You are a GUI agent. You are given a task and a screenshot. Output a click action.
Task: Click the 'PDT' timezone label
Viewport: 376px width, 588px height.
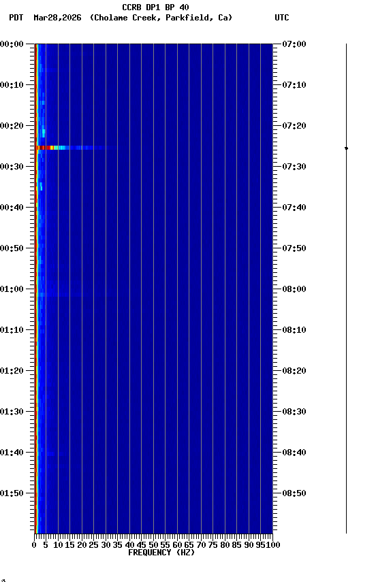pos(16,18)
